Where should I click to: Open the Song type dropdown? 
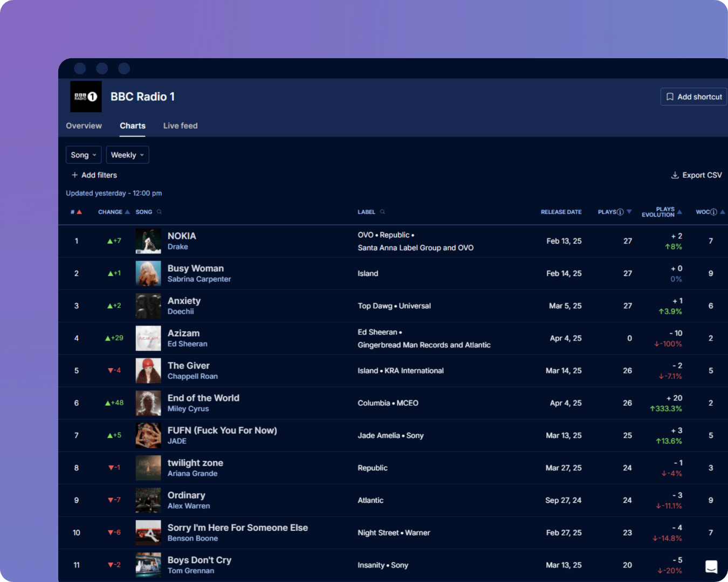click(83, 155)
